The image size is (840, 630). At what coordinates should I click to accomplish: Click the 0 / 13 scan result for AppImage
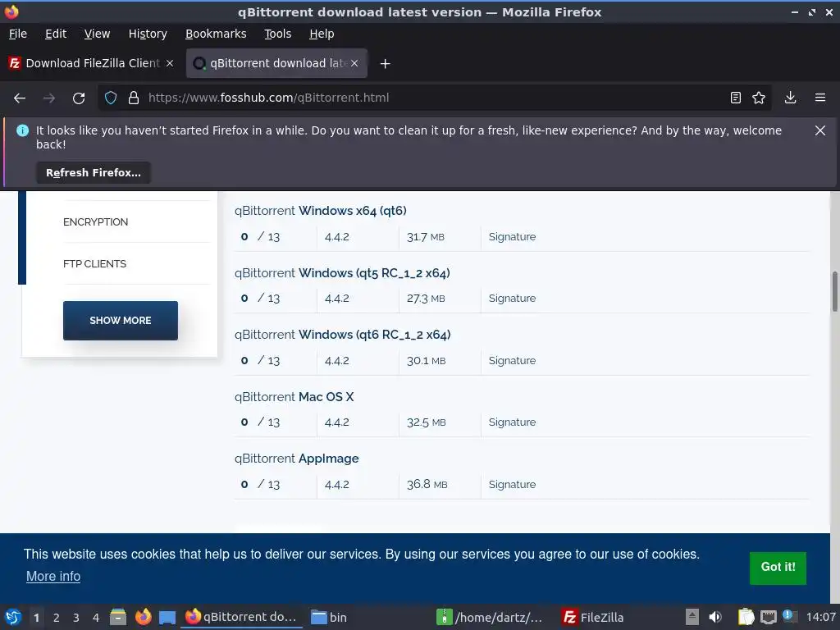(x=260, y=484)
